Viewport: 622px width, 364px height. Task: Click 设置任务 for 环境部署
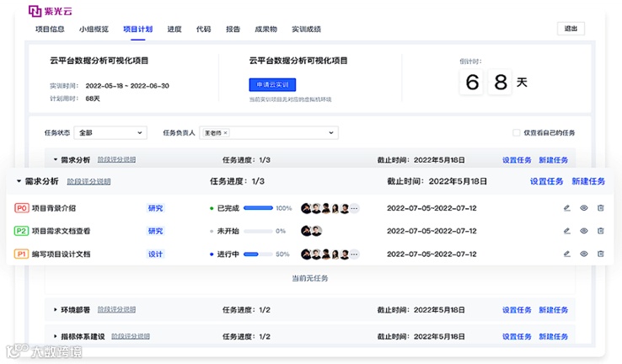tap(517, 310)
